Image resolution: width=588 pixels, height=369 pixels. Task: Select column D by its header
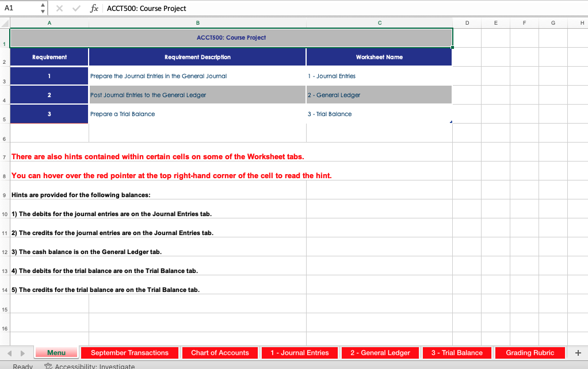pyautogui.click(x=467, y=23)
